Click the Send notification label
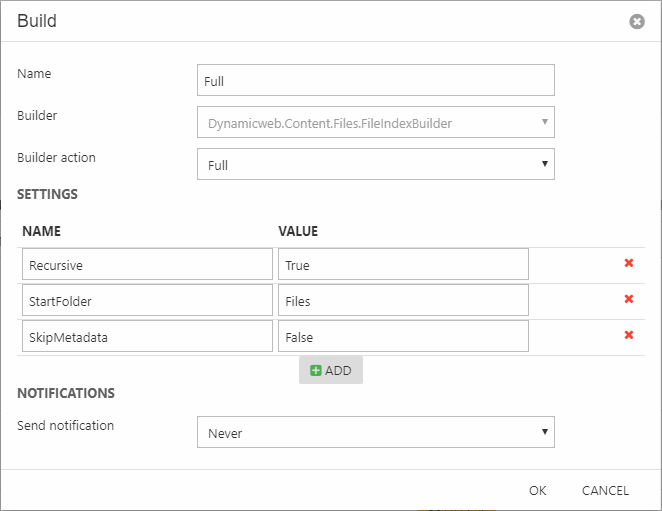This screenshot has height=511, width=662. 66,425
